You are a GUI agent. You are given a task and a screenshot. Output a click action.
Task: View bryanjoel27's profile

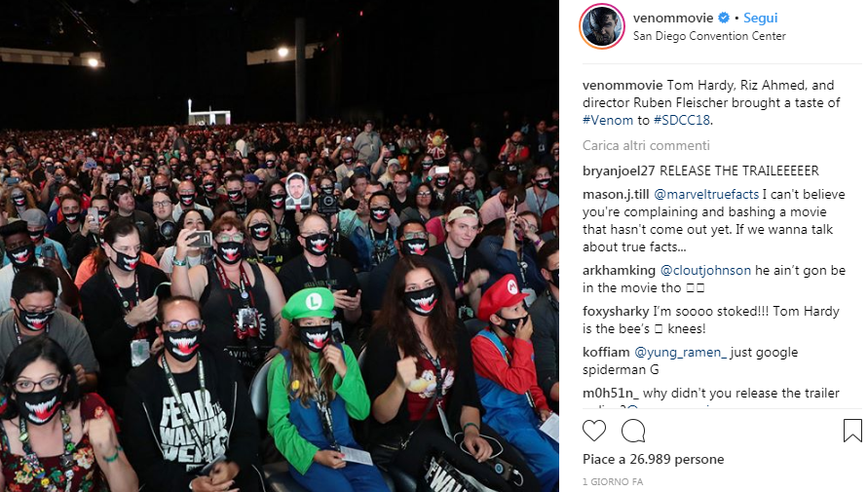click(619, 171)
